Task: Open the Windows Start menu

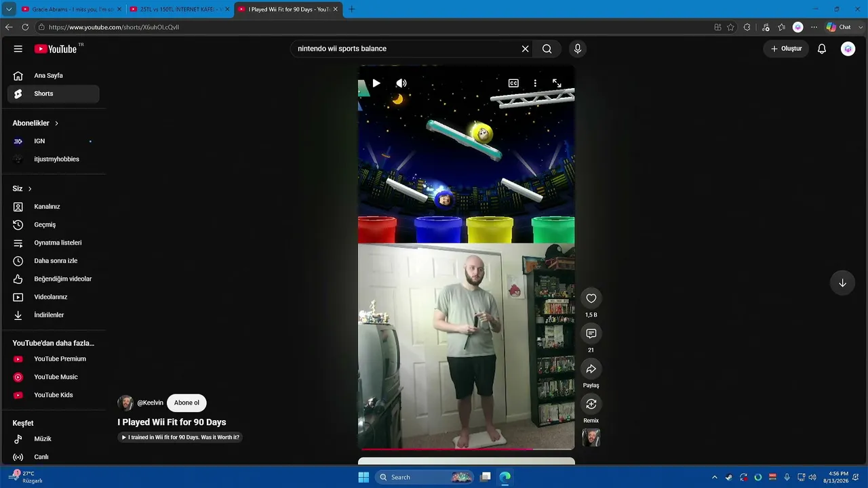Action: click(x=363, y=477)
